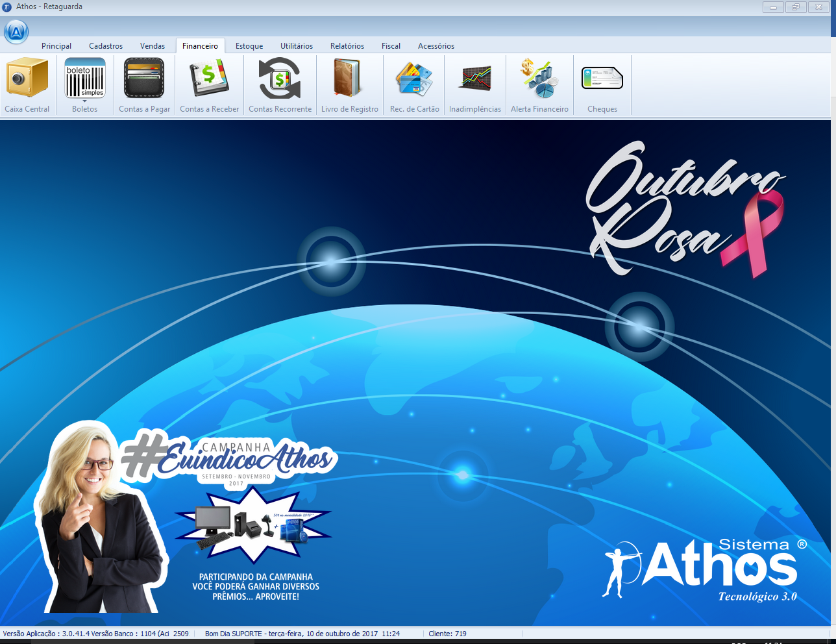Switch to the Estoque tab
The width and height of the screenshot is (836, 644).
coord(249,46)
